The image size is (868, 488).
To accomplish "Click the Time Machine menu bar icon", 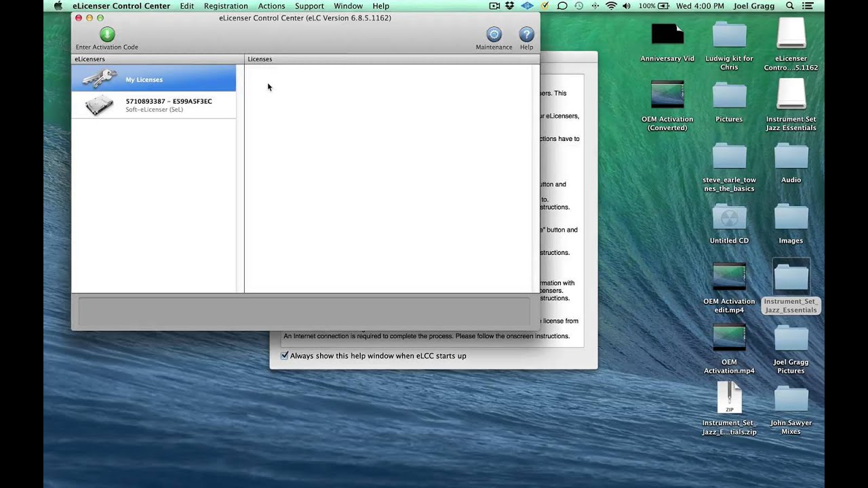I will (578, 5).
